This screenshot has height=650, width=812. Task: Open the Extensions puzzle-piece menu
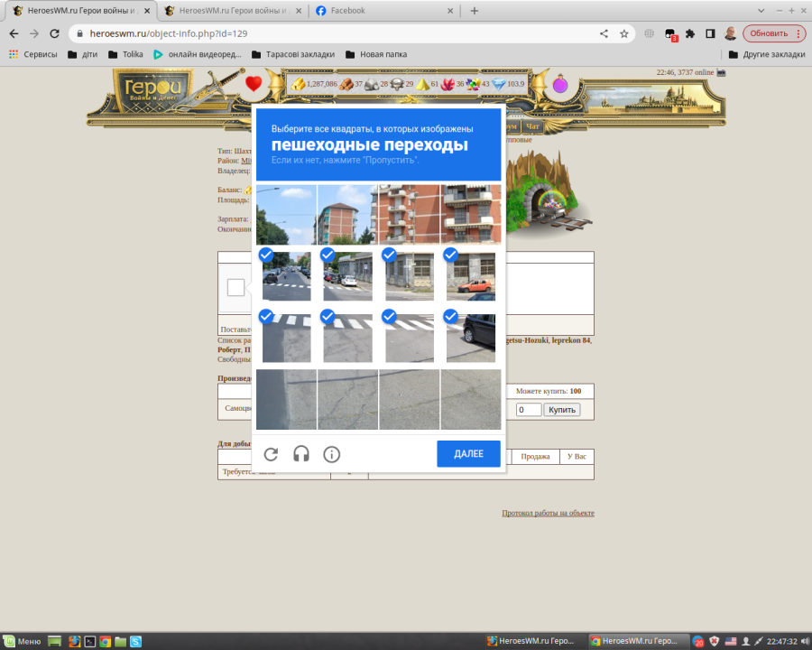coord(690,33)
